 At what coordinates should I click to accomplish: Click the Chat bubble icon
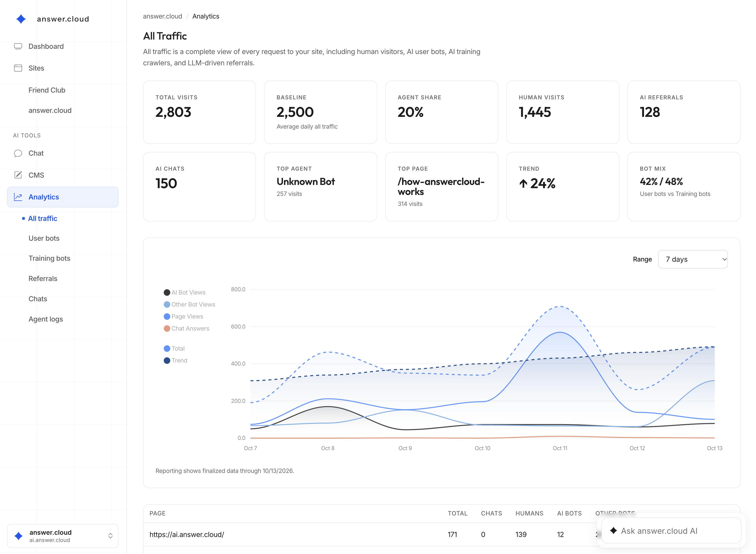(18, 153)
